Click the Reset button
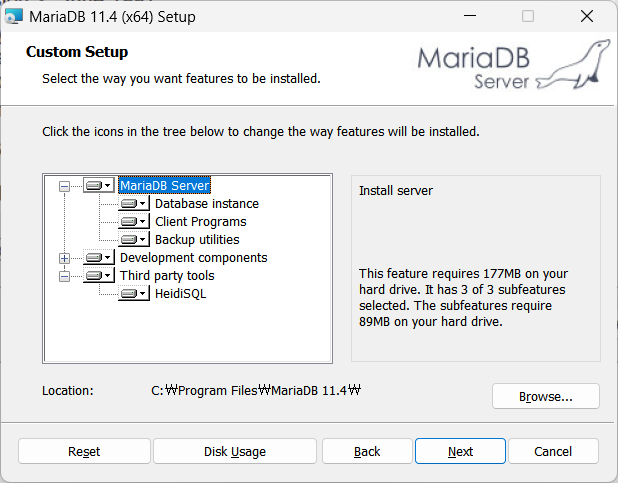 click(x=84, y=451)
